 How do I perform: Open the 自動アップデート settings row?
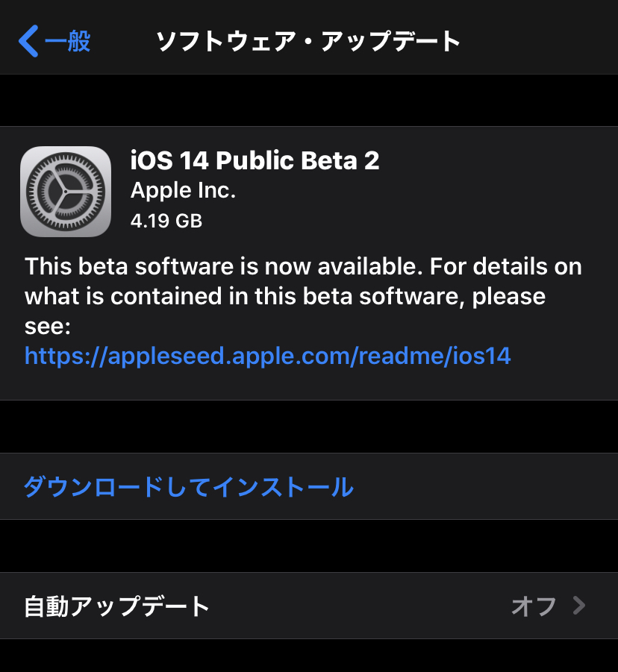309,606
